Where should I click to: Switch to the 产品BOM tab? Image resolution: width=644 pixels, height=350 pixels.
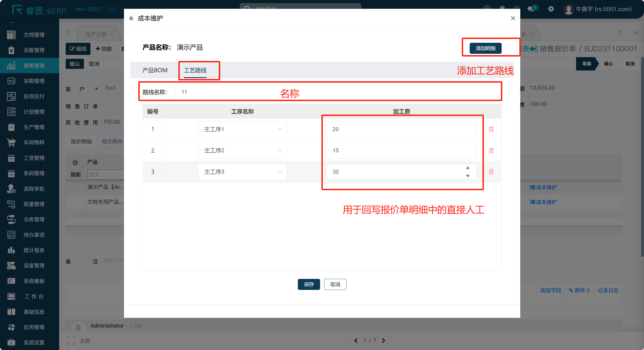click(x=155, y=70)
